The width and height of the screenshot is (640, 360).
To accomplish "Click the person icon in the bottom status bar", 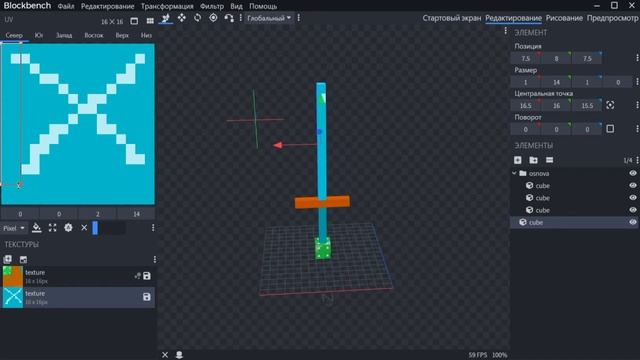I will (x=179, y=355).
